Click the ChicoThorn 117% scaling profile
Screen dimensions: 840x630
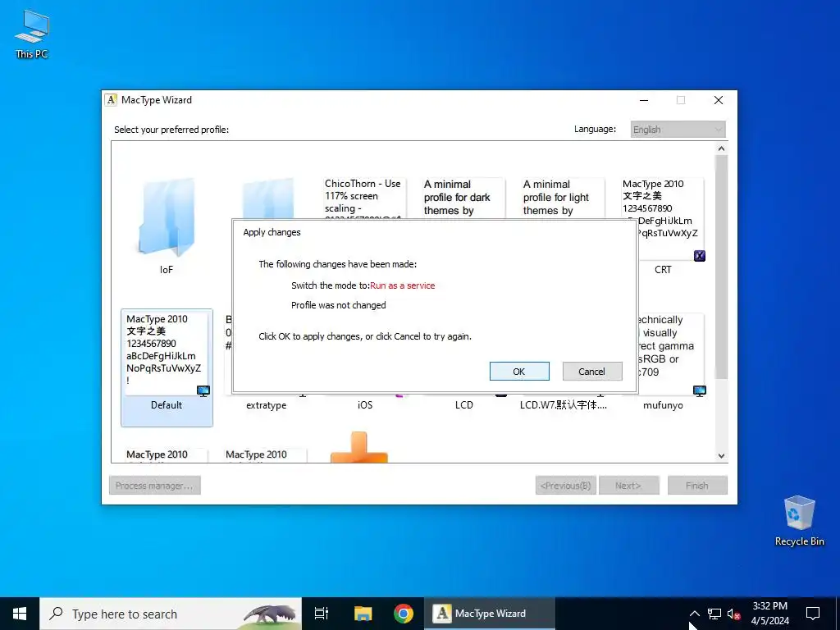363,199
